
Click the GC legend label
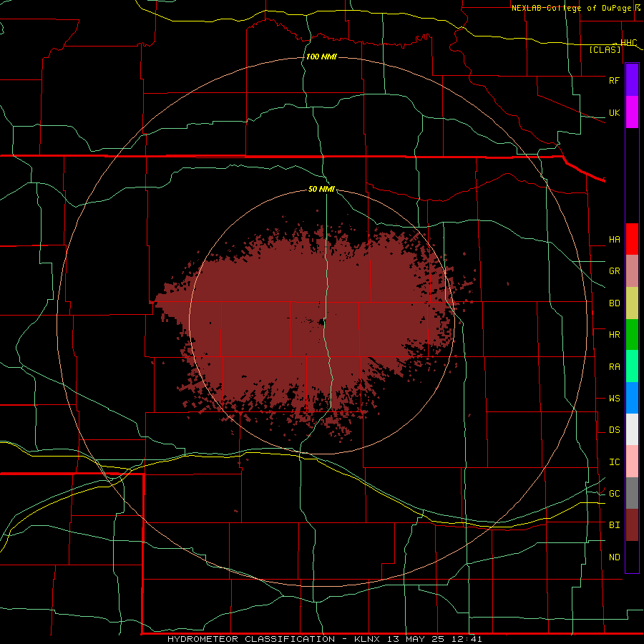coord(614,494)
